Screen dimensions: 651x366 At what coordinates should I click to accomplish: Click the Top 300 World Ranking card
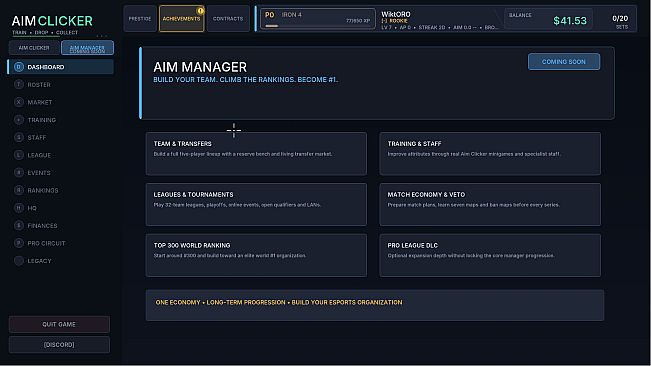[256, 255]
